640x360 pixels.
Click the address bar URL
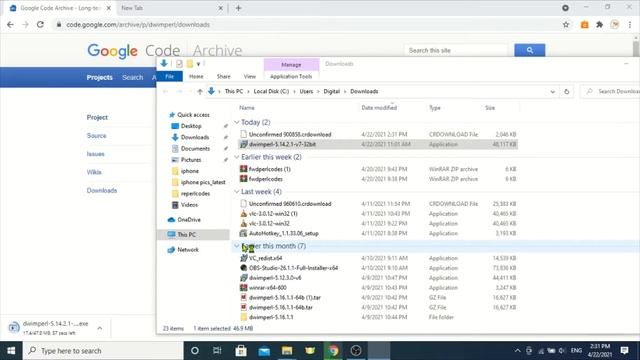(x=138, y=24)
